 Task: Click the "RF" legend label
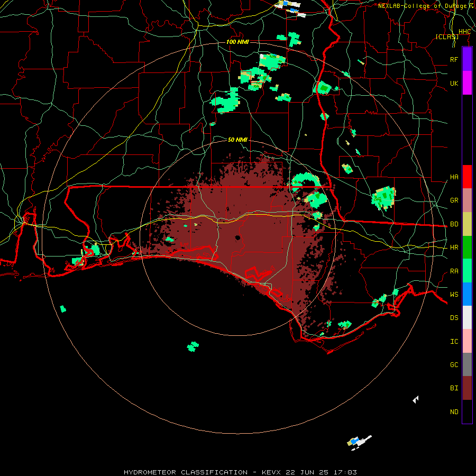point(454,59)
